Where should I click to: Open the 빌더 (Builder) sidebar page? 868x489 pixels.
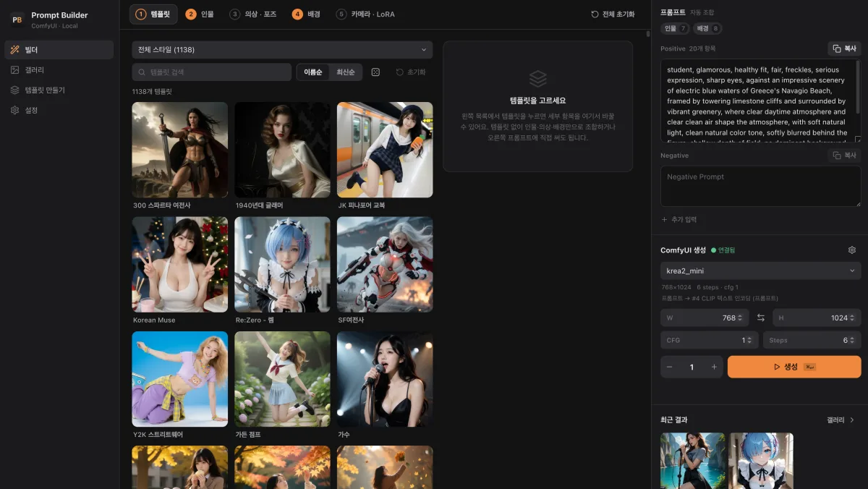pyautogui.click(x=59, y=50)
